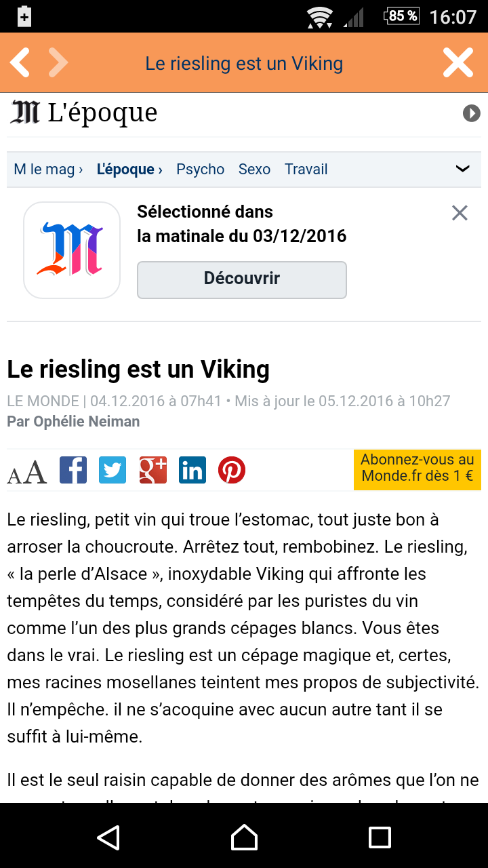Tap the forward arrow in orange header
The height and width of the screenshot is (868, 488).
58,63
